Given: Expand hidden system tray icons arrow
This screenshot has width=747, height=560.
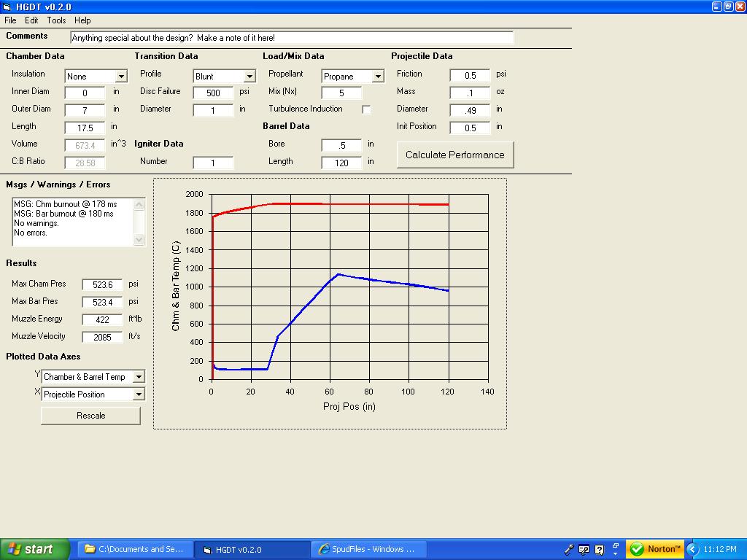Looking at the screenshot, I should click(x=693, y=549).
